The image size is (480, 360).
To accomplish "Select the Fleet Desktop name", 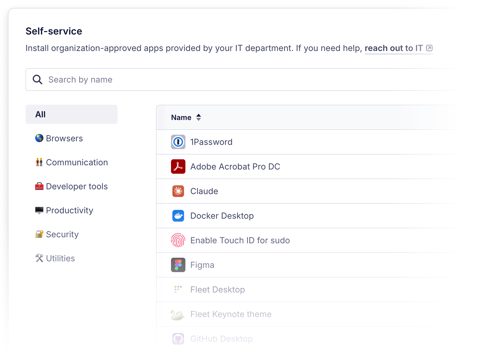I will 217,289.
